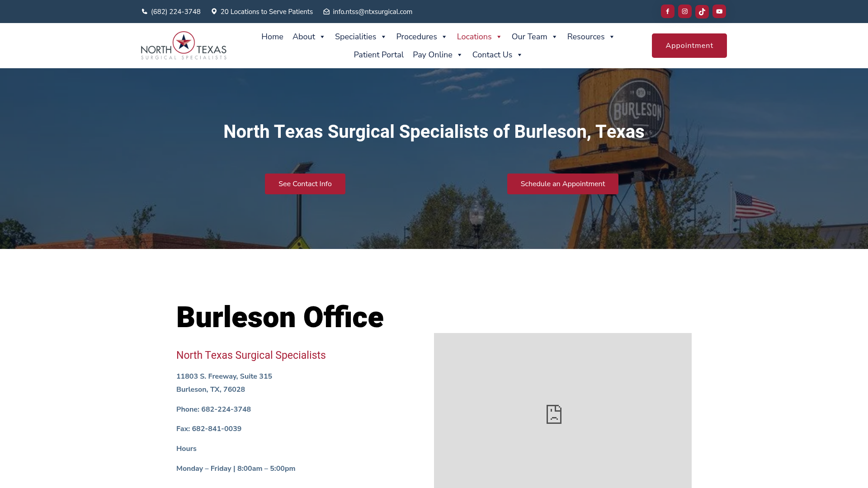Viewport: 868px width, 488px height.
Task: Open the YouTube channel icon
Action: [719, 11]
